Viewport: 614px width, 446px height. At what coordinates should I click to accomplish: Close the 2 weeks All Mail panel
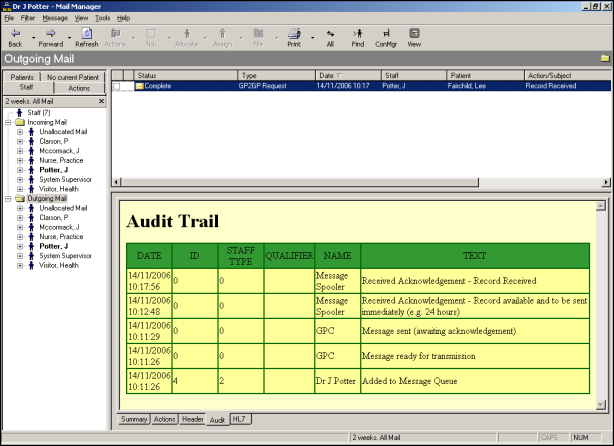pyautogui.click(x=101, y=101)
